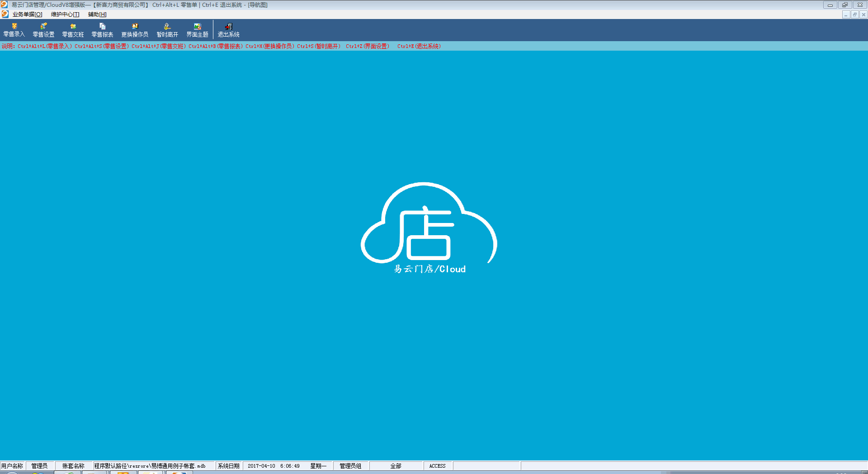This screenshot has width=868, height=474.
Task: Minimize the main application window
Action: click(x=830, y=5)
